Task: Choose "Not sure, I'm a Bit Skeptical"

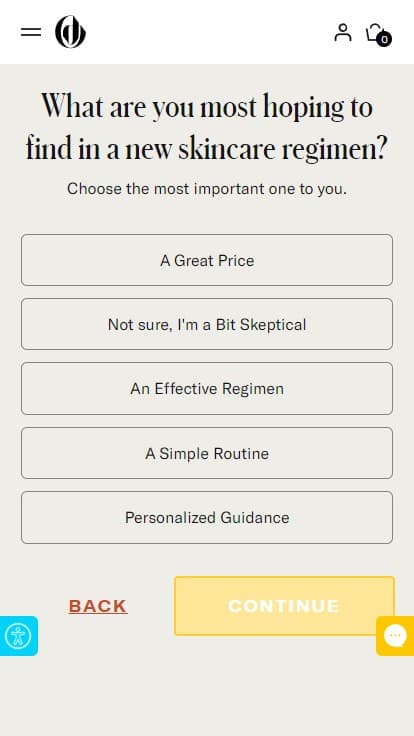Action: coord(207,324)
